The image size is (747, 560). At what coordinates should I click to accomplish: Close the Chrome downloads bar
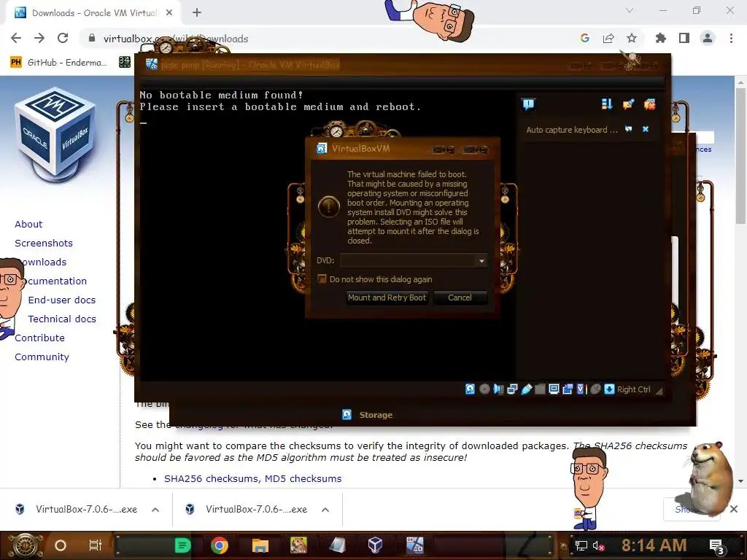pos(734,509)
